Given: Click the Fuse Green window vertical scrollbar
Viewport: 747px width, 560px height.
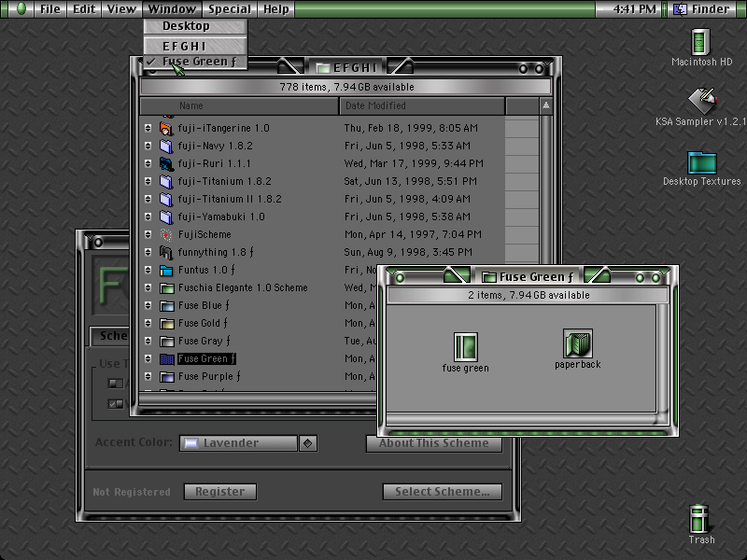Looking at the screenshot, I should tap(663, 358).
